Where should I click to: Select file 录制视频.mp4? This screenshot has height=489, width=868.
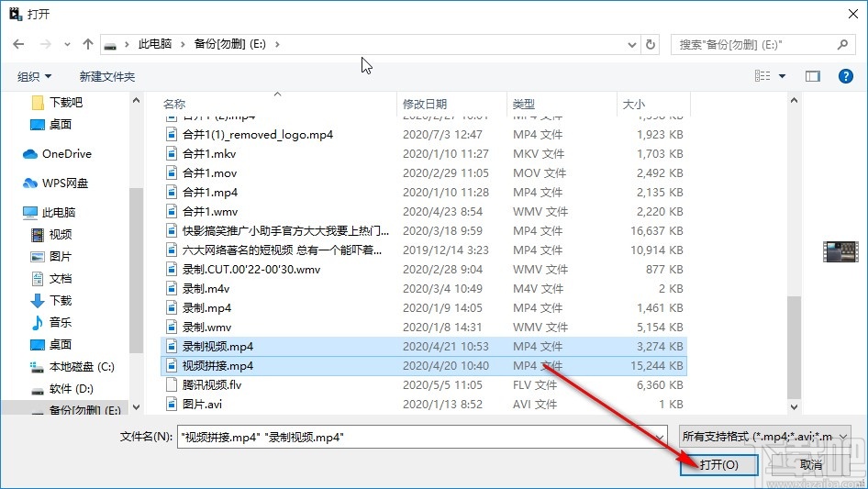click(x=424, y=347)
